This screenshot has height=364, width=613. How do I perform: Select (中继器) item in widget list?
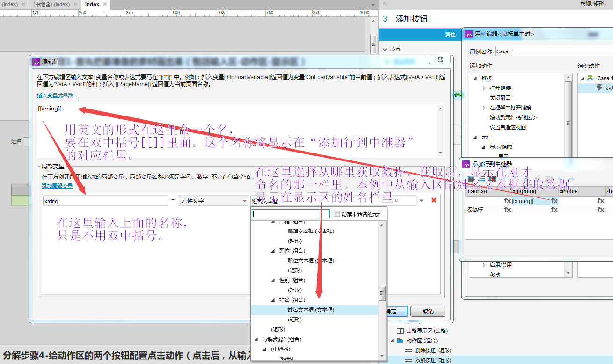click(280, 349)
